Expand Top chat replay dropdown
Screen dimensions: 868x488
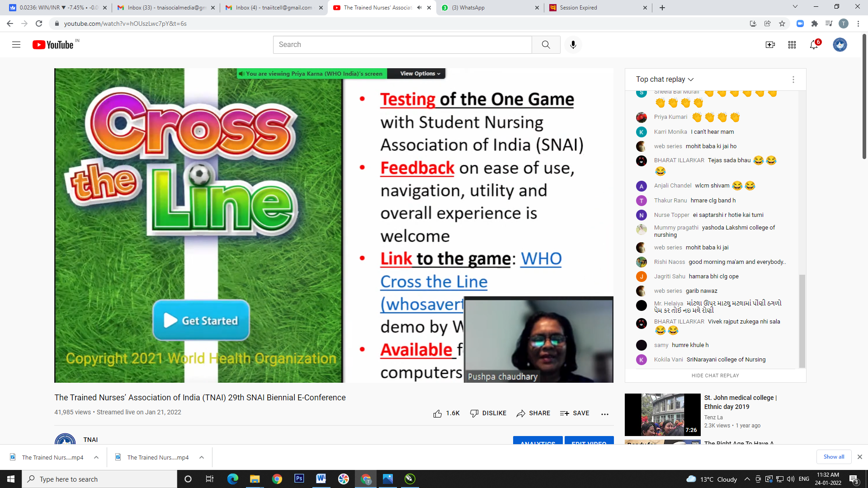[665, 80]
